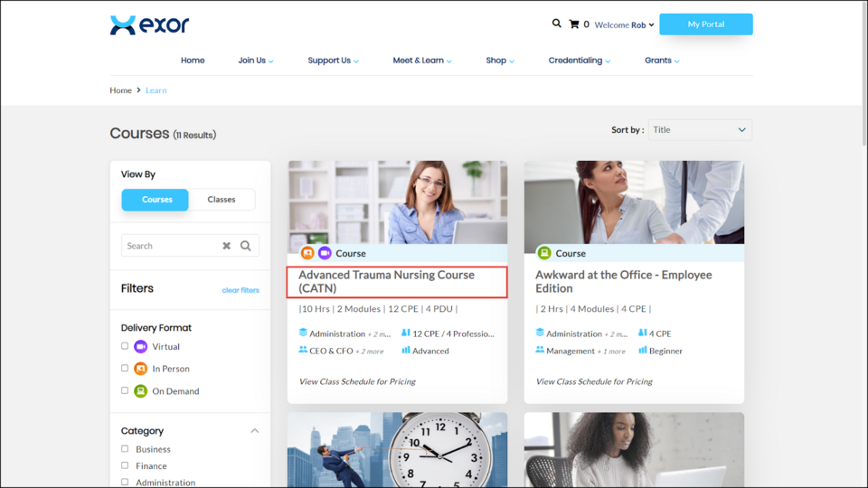
Task: Click the orange In Person icon on CATN card
Action: tap(307, 253)
